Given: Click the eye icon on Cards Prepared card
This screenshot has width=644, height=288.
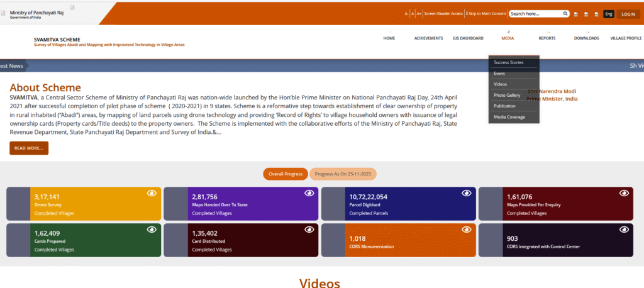Looking at the screenshot, I should click(x=152, y=230).
